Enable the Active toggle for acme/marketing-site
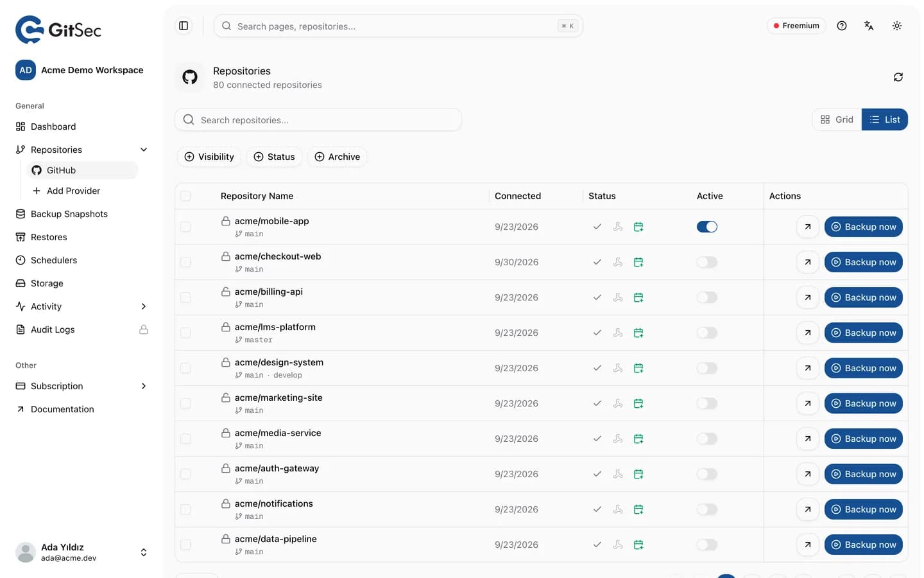 (707, 403)
